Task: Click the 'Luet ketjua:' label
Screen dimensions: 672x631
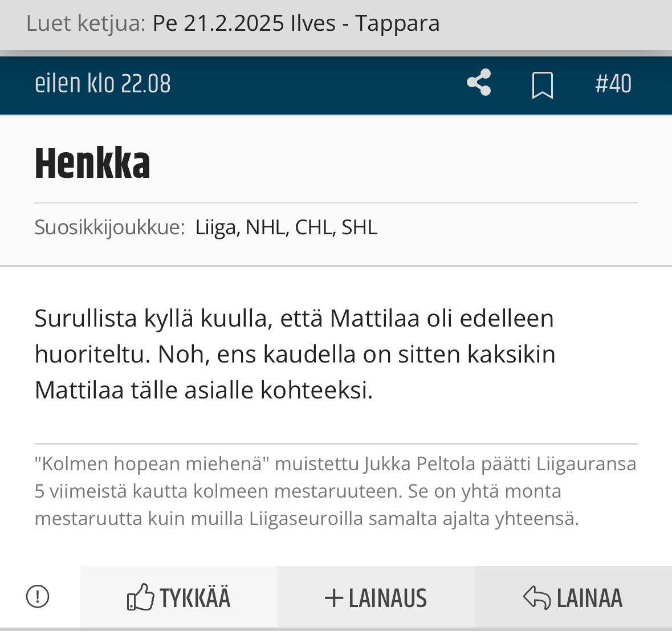Action: click(x=86, y=24)
